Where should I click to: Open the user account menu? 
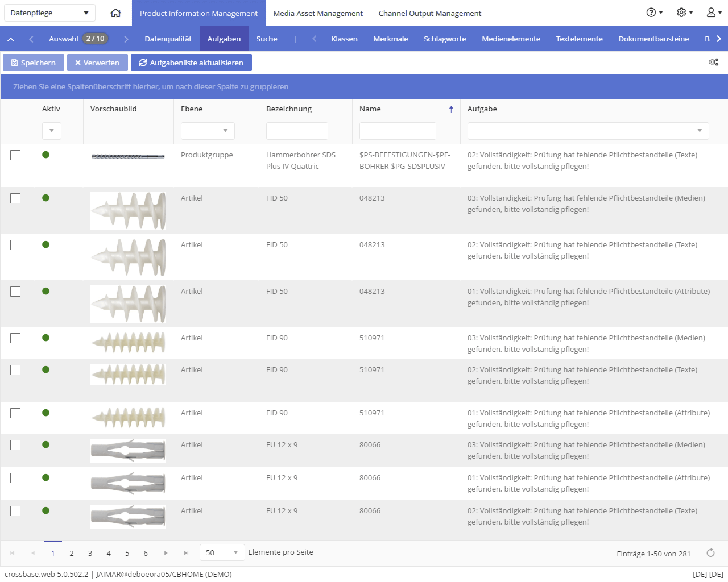[714, 13]
